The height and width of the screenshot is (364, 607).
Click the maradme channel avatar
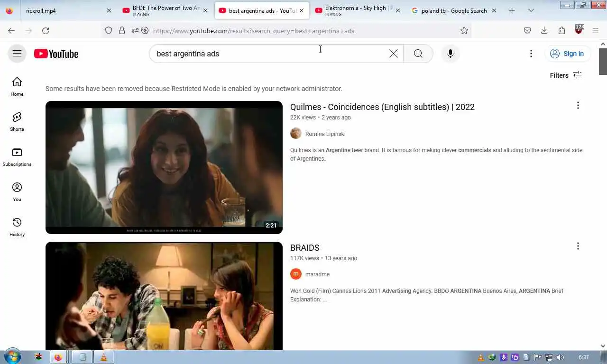point(296,274)
